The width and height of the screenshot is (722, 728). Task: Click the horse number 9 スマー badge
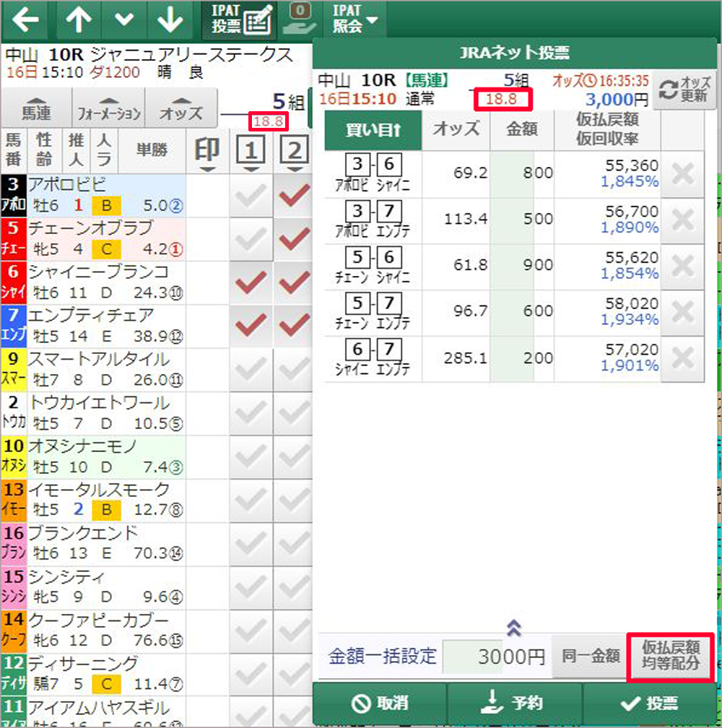tap(14, 370)
